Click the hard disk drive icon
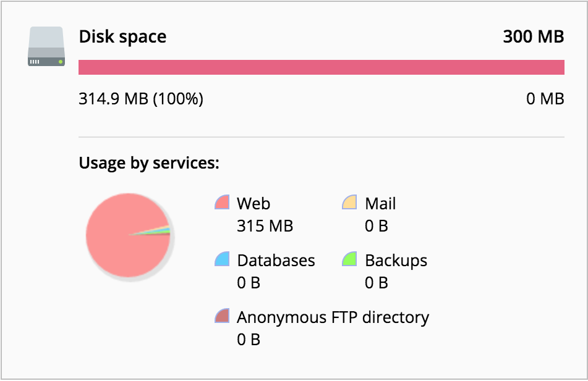The height and width of the screenshot is (381, 588). tap(46, 46)
